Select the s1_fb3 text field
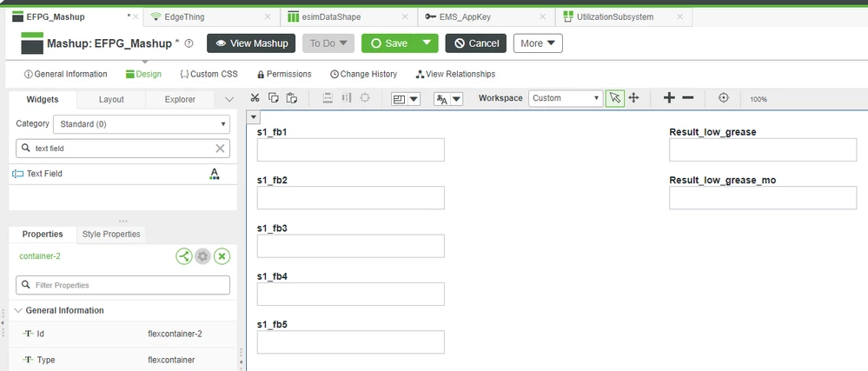This screenshot has height=371, width=868. click(x=350, y=246)
